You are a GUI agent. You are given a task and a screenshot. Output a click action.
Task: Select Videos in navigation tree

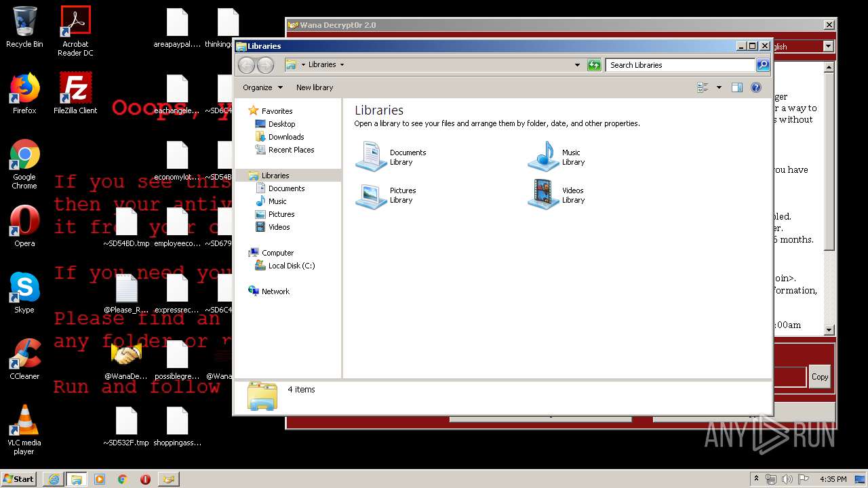[x=279, y=227]
